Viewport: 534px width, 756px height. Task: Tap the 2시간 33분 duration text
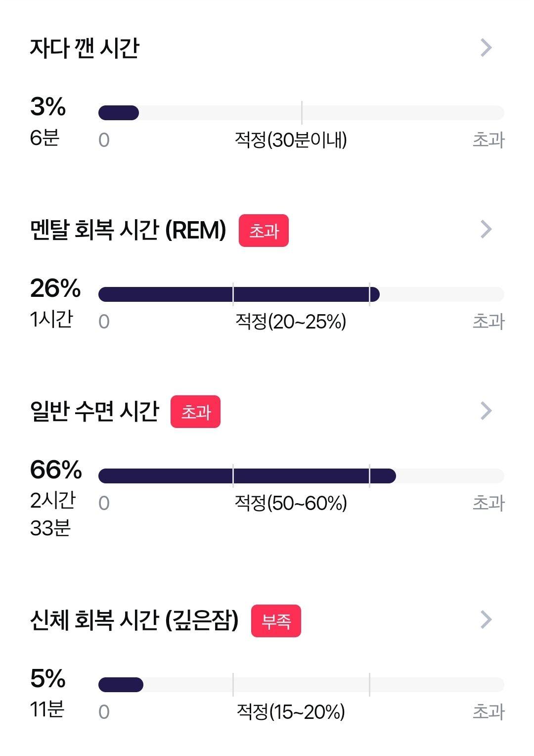point(52,515)
